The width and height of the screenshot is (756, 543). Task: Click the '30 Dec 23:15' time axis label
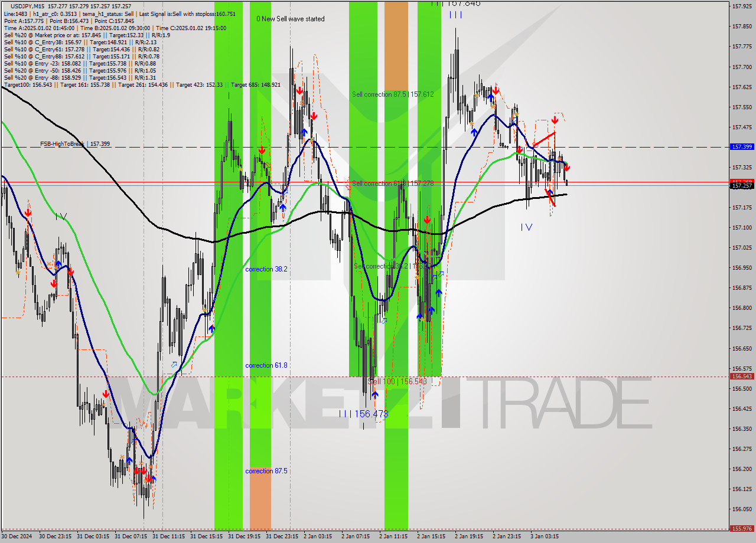55,537
